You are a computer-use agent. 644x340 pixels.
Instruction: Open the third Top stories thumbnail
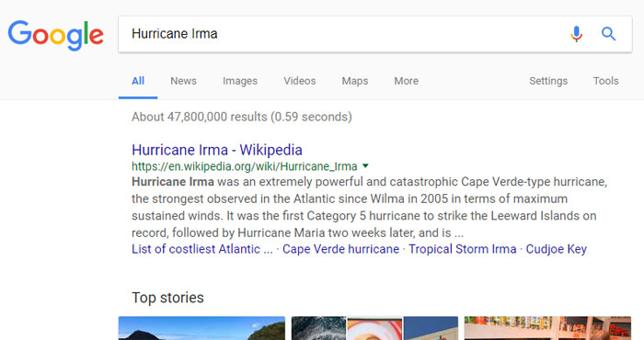click(x=547, y=328)
